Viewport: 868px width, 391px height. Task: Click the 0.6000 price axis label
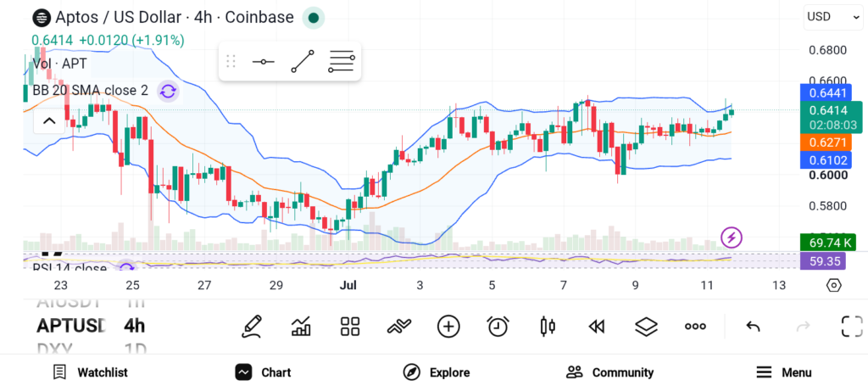[827, 175]
